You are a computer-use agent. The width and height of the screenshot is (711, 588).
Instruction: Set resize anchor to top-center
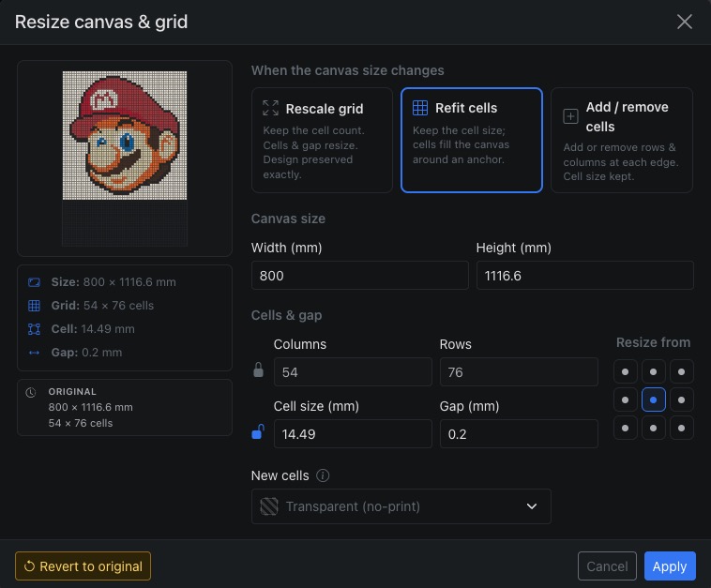click(654, 371)
